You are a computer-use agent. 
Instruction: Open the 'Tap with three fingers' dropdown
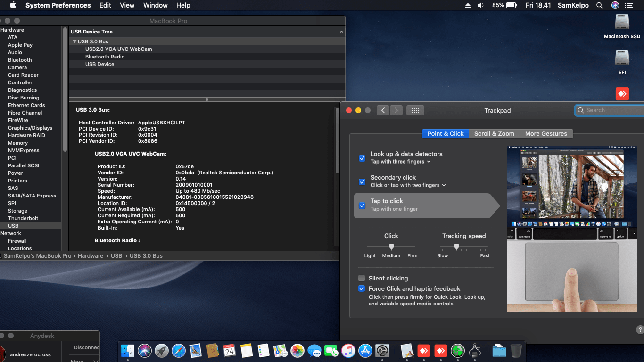(401, 162)
